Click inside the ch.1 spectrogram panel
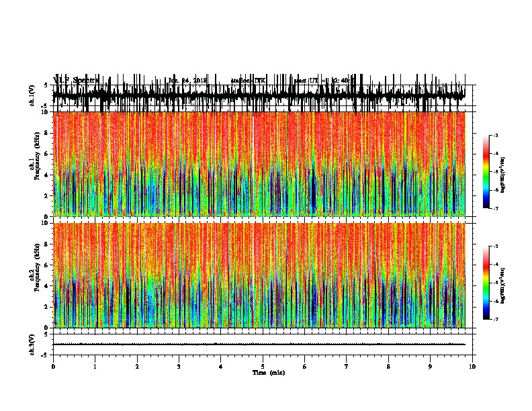The image size is (532, 411). [259, 164]
